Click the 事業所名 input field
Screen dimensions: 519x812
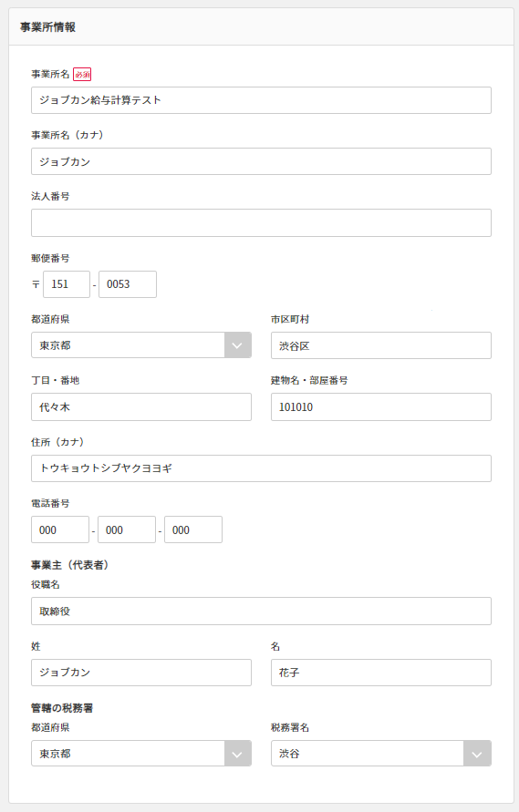click(x=261, y=100)
